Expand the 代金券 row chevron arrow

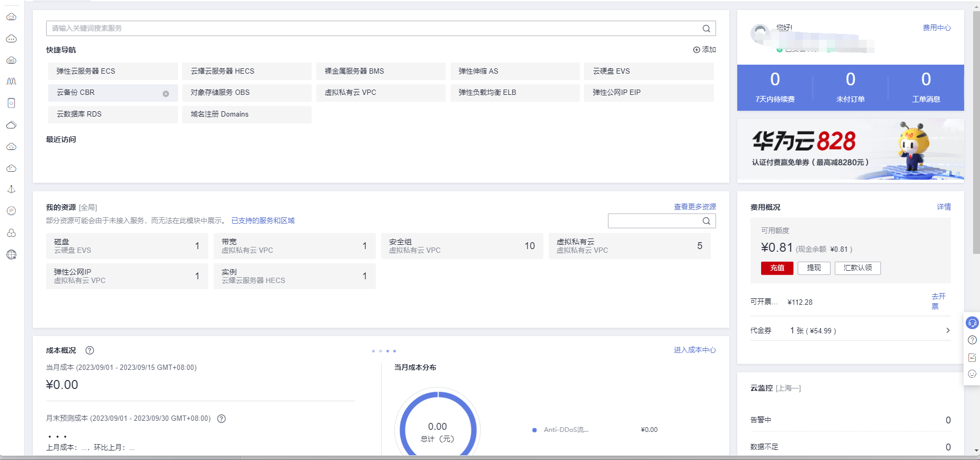click(x=948, y=330)
